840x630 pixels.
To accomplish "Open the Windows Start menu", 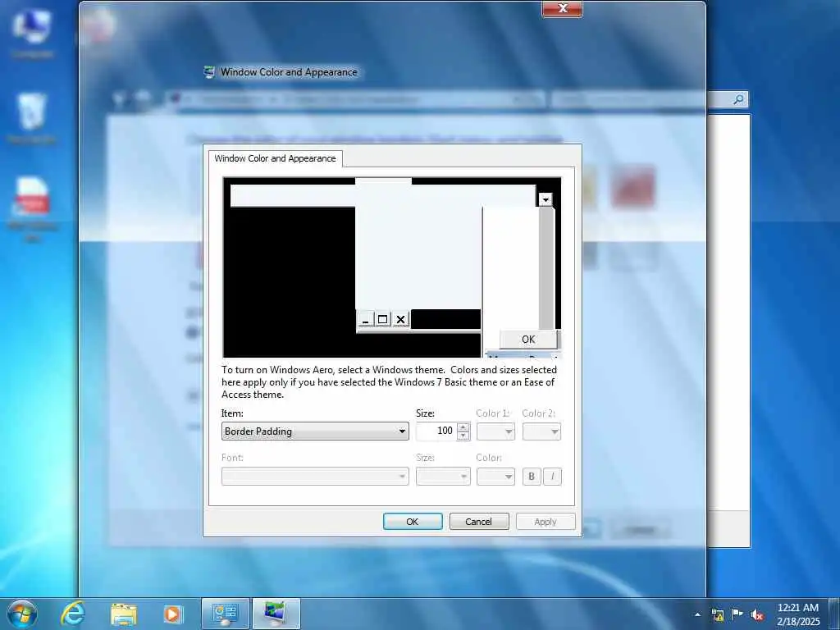I will tap(22, 614).
